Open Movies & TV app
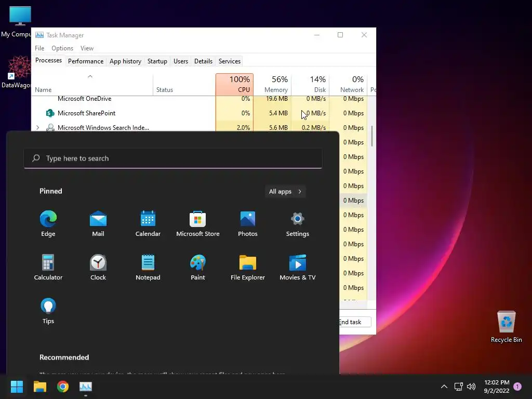The height and width of the screenshot is (399, 532). click(298, 267)
